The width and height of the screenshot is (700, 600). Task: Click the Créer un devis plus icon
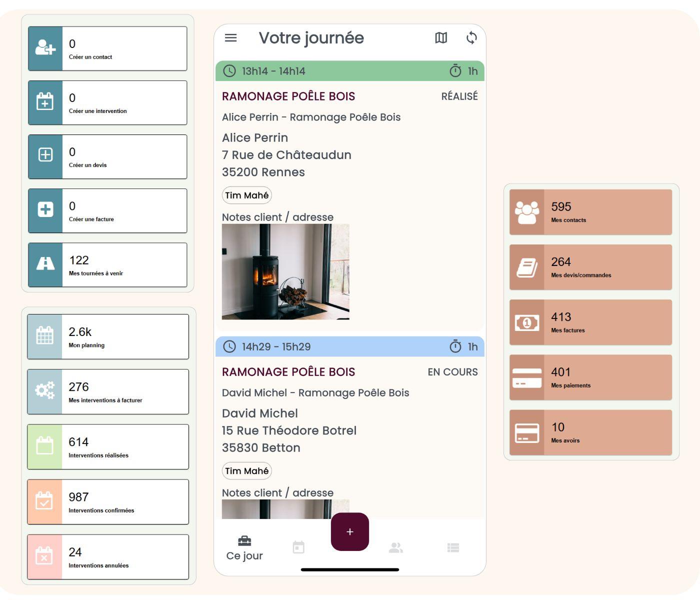click(45, 155)
